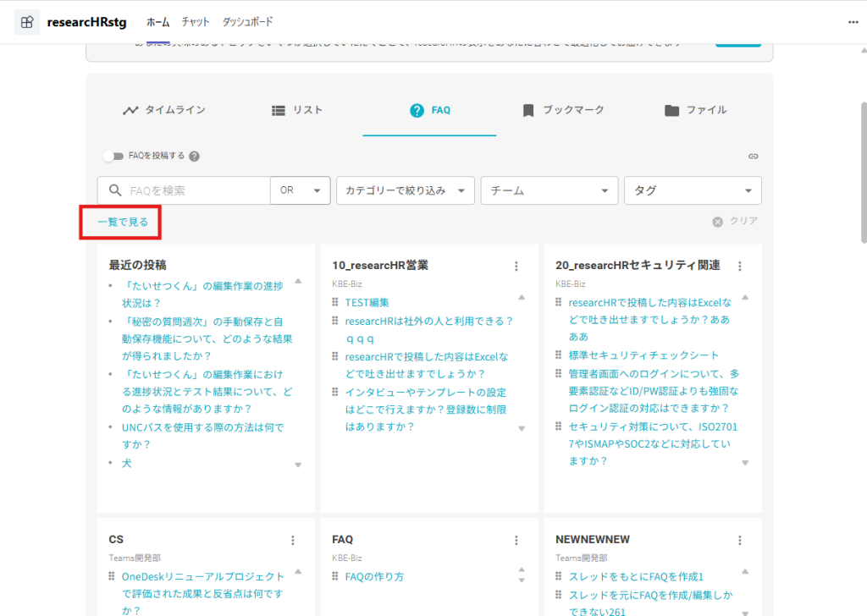Open the FAQの作り方 FAQ entry
Viewport: 867px width, 616px height.
[374, 577]
